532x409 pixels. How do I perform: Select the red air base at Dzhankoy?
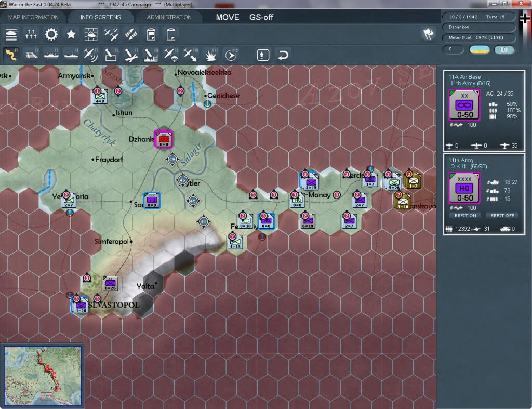[164, 139]
